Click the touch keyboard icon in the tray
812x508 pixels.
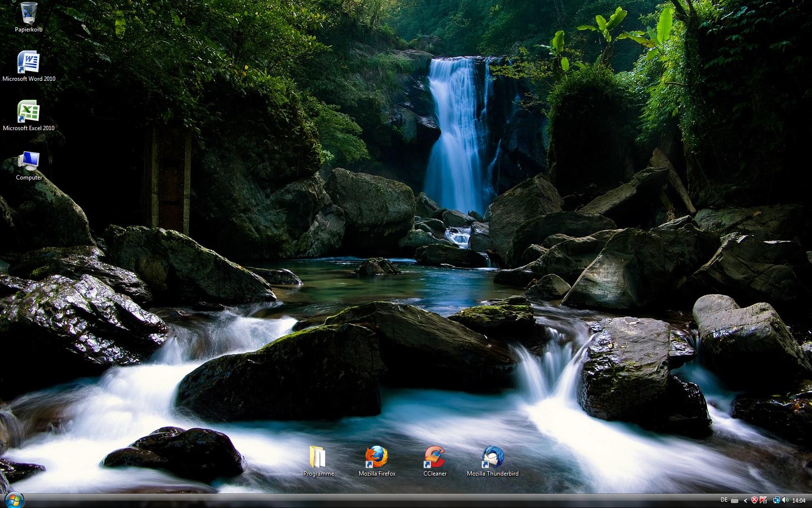pyautogui.click(x=735, y=500)
